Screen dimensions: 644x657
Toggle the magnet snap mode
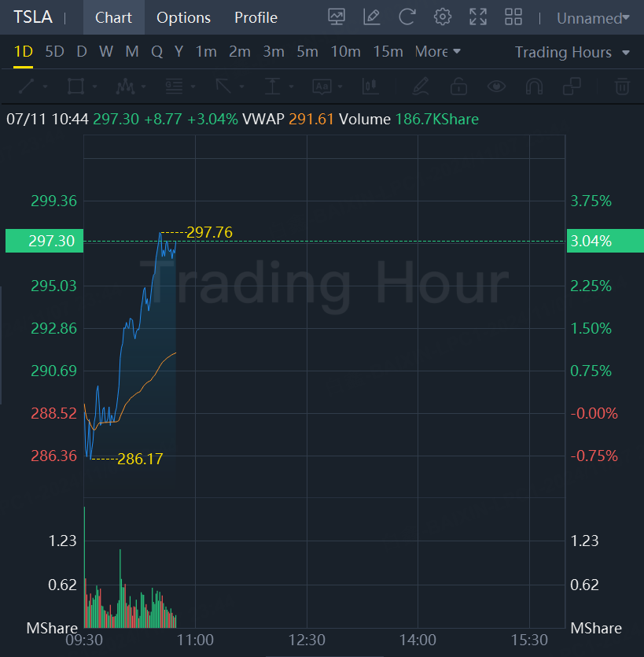(534, 86)
